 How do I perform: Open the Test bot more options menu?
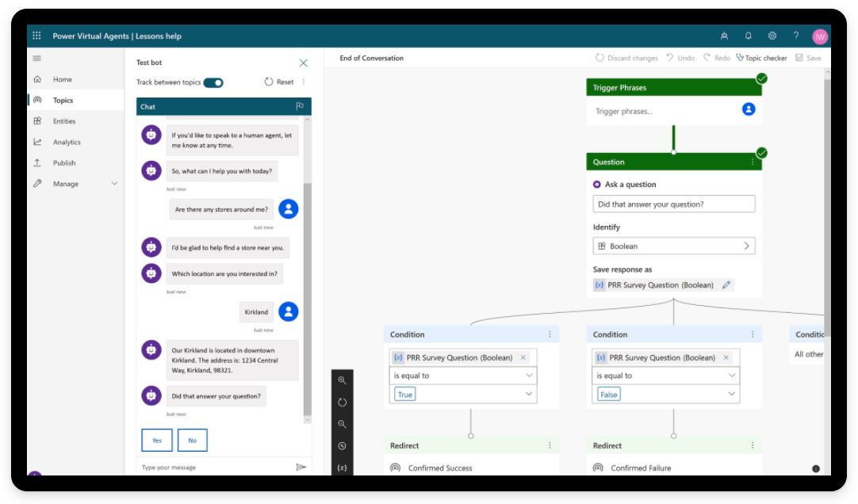click(304, 82)
